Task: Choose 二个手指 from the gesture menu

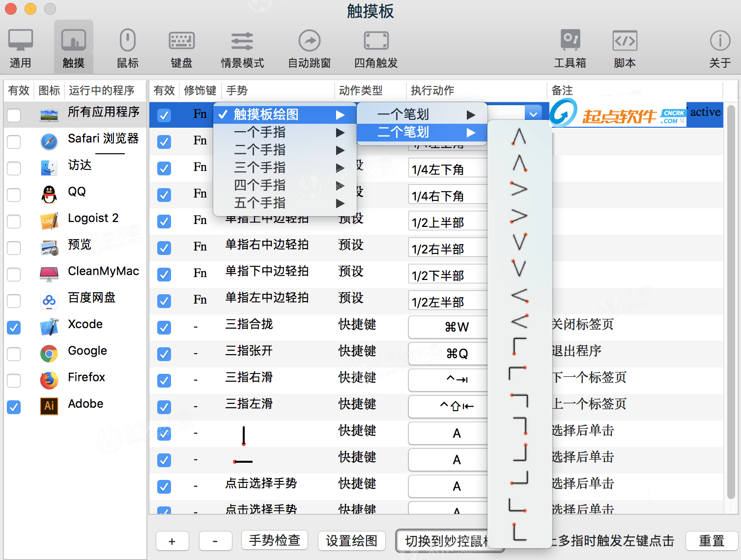Action: (260, 150)
